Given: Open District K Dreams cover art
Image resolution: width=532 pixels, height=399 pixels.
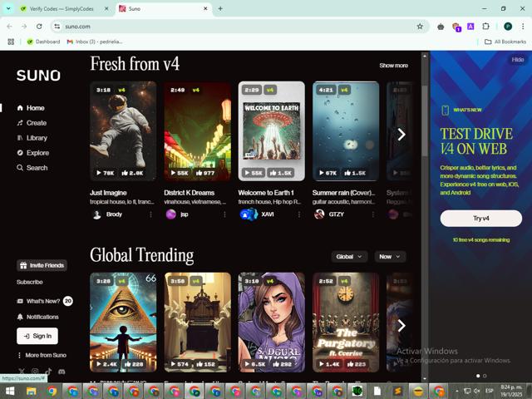Looking at the screenshot, I should pyautogui.click(x=198, y=131).
